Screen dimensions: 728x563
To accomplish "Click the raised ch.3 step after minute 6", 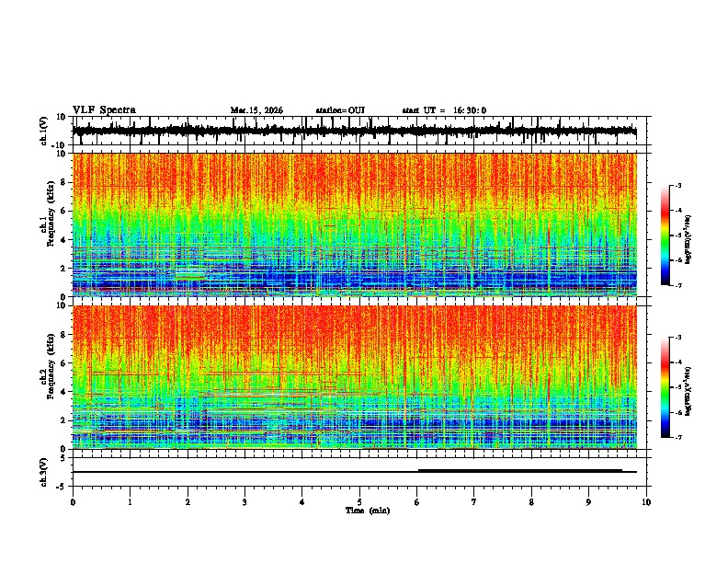I will pyautogui.click(x=520, y=470).
